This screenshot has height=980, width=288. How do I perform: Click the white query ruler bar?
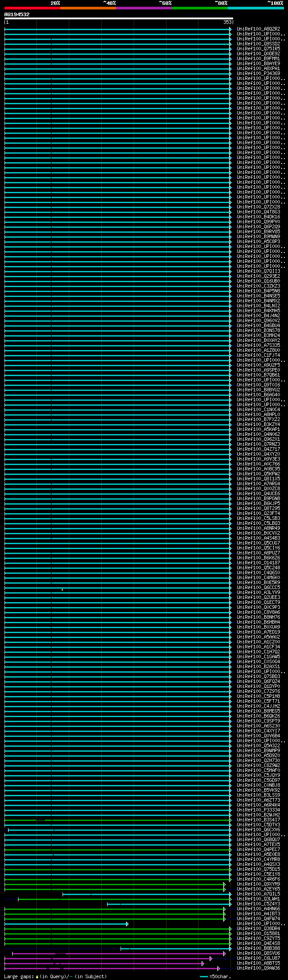119,18
